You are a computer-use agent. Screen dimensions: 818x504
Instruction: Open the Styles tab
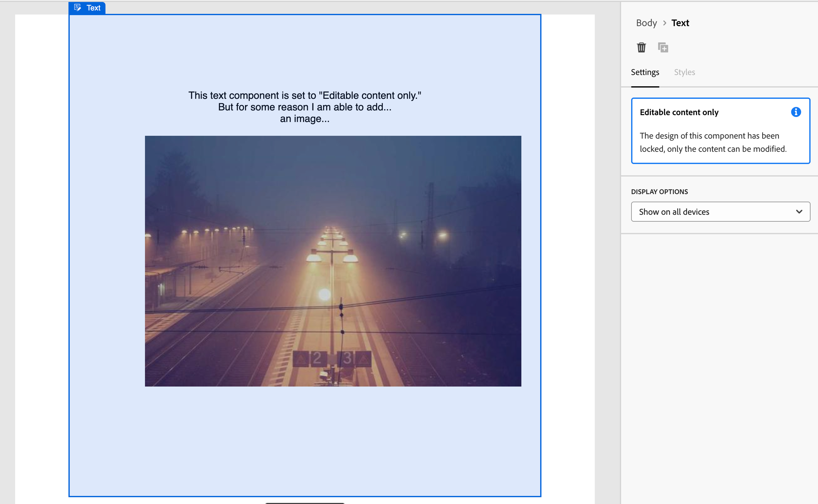click(684, 72)
